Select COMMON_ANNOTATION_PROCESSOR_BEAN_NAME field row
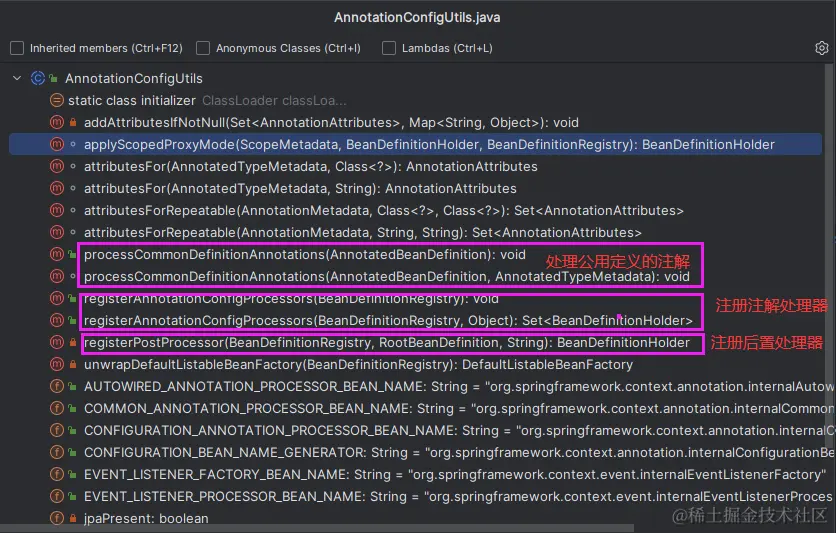The height and width of the screenshot is (533, 836). coord(415,408)
